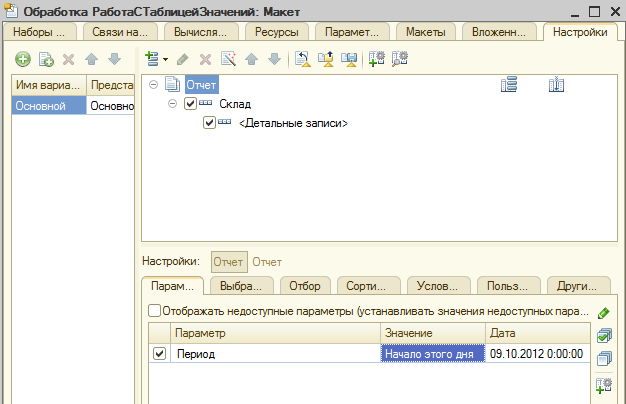Delete the structure element with the X icon
The width and height of the screenshot is (626, 404).
(206, 59)
